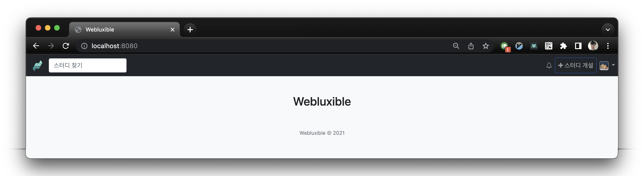Image resolution: width=644 pixels, height=176 pixels.
Task: Expand the profile avatar dropdown caret
Action: pyautogui.click(x=613, y=65)
